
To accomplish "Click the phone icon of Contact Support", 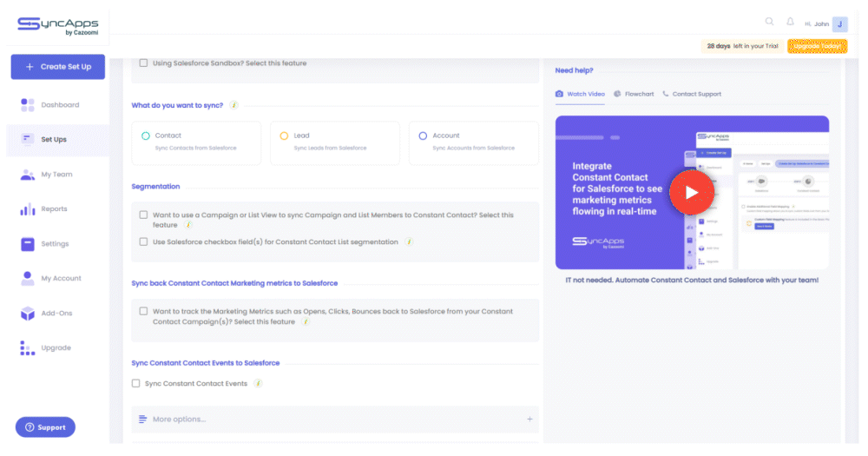I will point(666,94).
